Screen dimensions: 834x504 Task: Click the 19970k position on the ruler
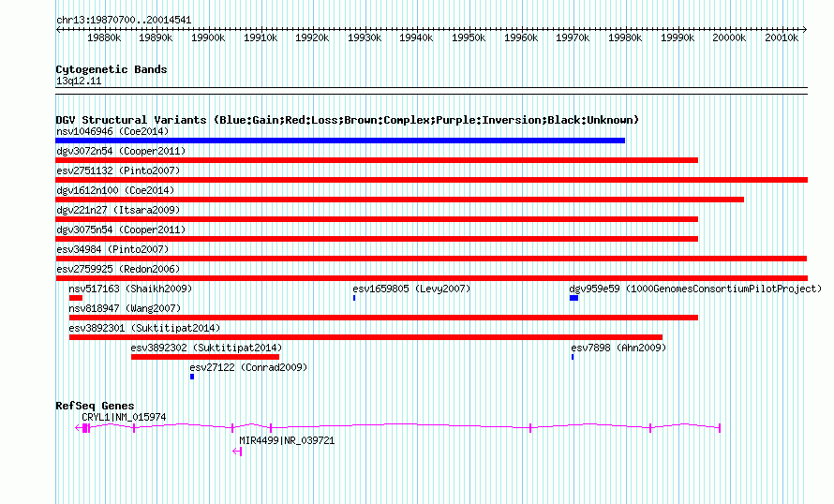click(x=573, y=37)
